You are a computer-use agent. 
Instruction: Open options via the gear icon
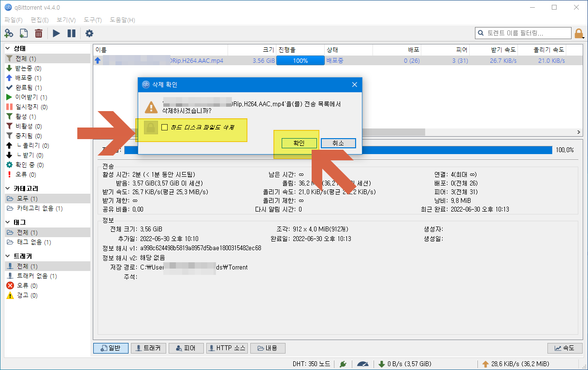89,33
